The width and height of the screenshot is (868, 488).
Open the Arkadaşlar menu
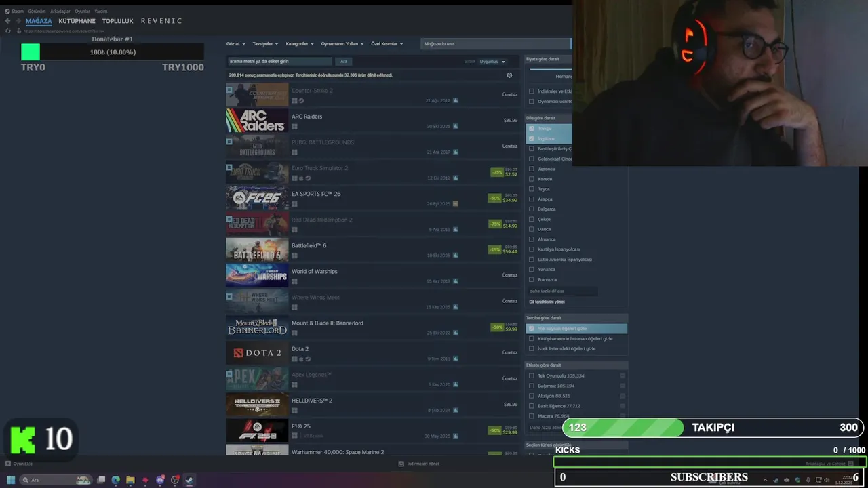coord(60,12)
